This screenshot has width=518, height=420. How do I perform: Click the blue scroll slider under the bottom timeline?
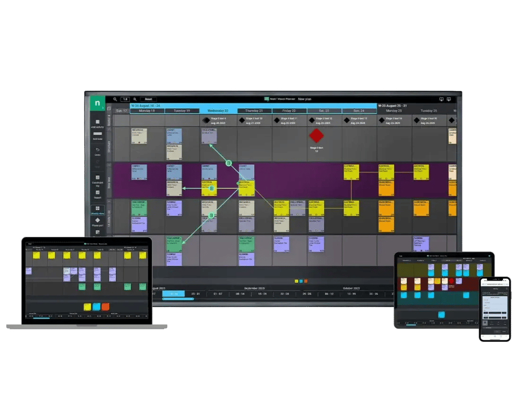(178, 299)
